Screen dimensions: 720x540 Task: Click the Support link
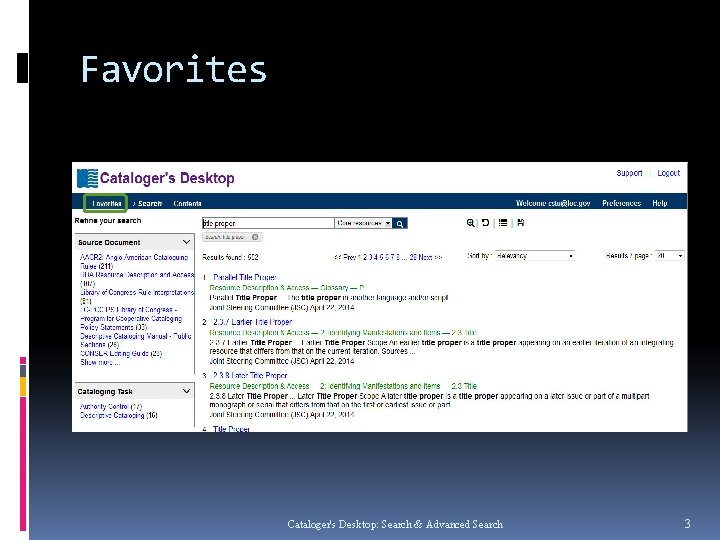click(x=629, y=173)
